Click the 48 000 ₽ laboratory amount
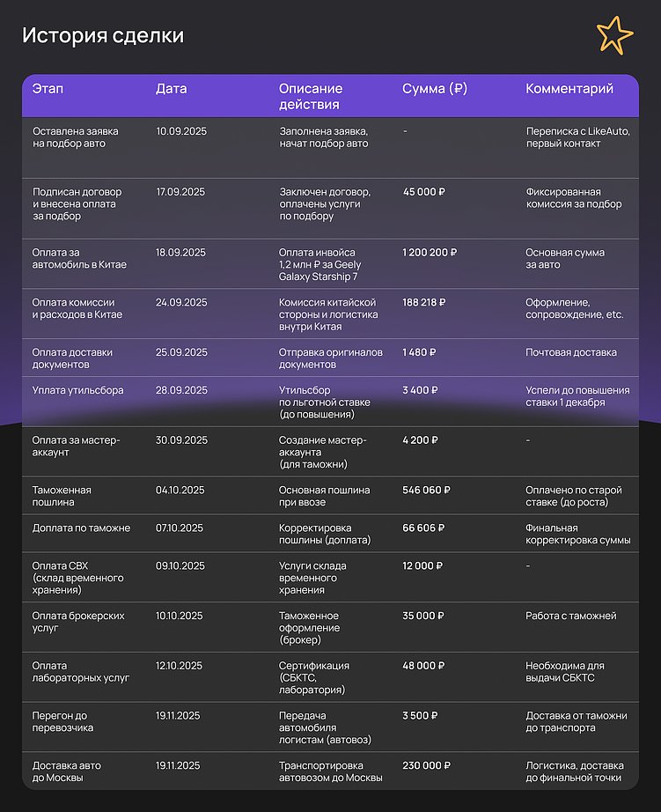The height and width of the screenshot is (812, 661). click(x=423, y=666)
